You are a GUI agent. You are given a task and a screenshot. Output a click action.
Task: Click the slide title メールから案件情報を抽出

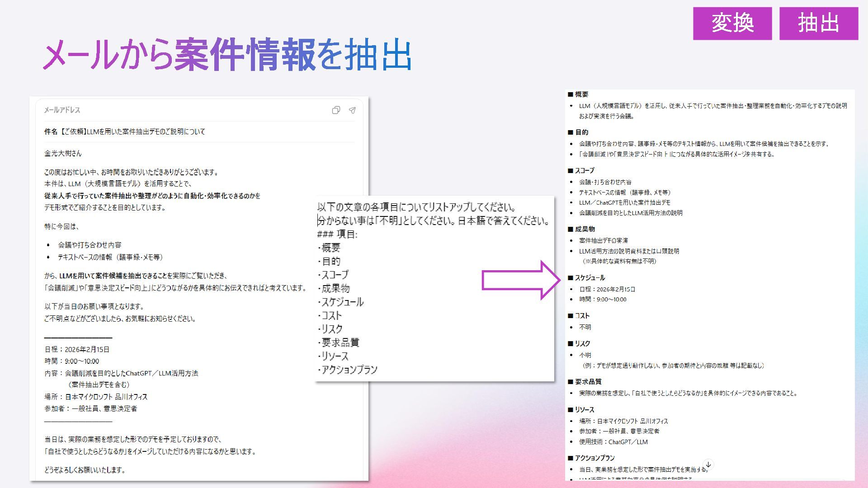pos(227,55)
